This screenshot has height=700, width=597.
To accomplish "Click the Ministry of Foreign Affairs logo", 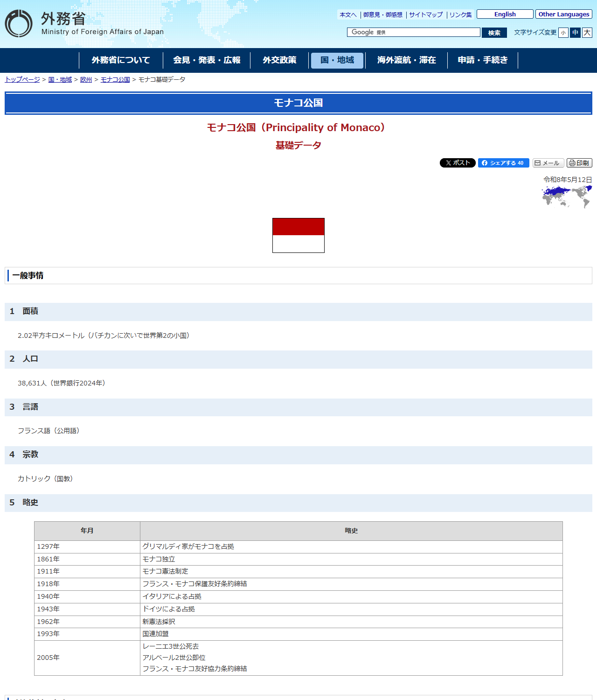I will pos(84,23).
